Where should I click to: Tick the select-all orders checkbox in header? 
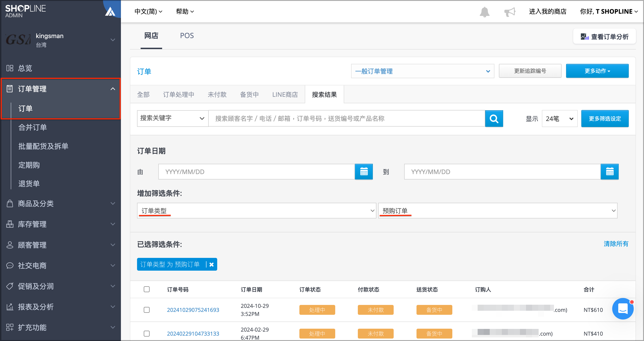tap(146, 289)
